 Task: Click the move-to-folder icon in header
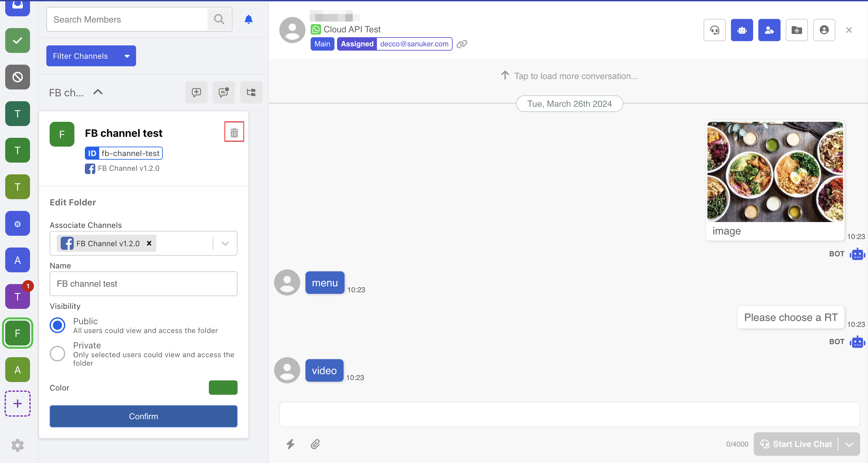pyautogui.click(x=796, y=30)
